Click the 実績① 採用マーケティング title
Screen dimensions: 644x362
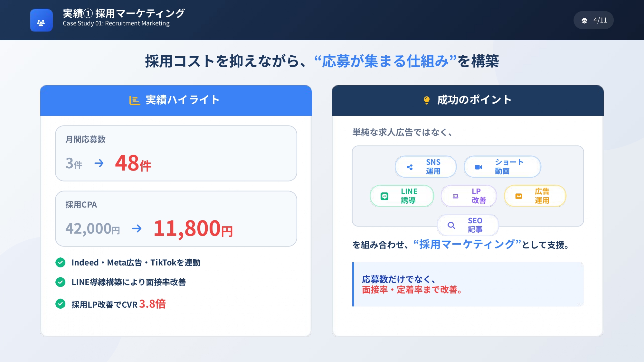[x=124, y=13]
